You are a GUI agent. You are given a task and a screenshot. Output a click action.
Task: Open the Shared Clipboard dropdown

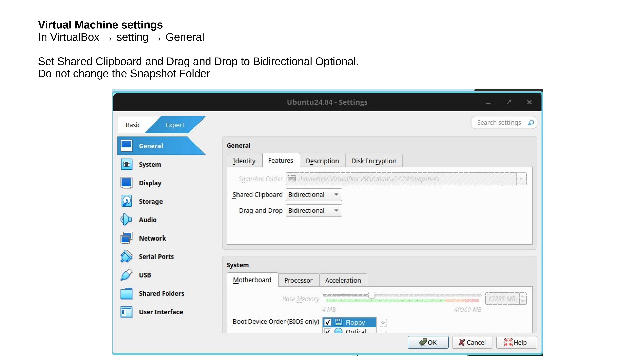314,195
